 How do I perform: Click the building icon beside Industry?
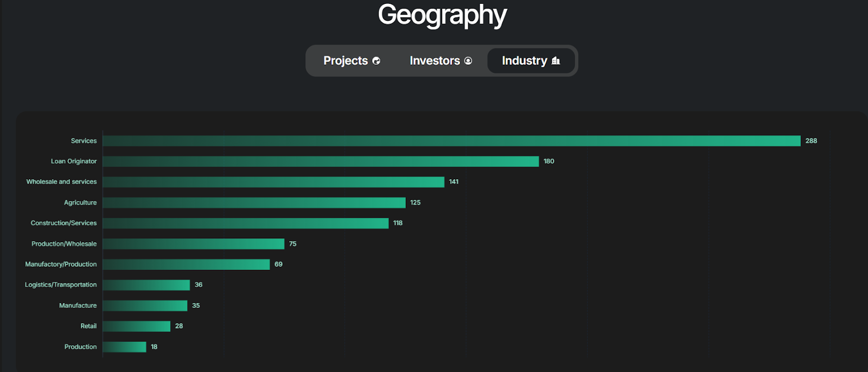point(556,61)
